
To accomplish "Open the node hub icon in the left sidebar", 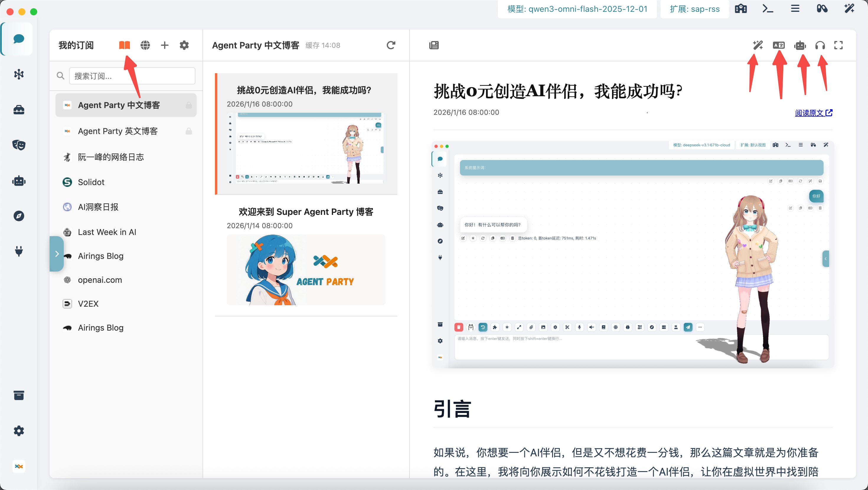I will (x=19, y=74).
